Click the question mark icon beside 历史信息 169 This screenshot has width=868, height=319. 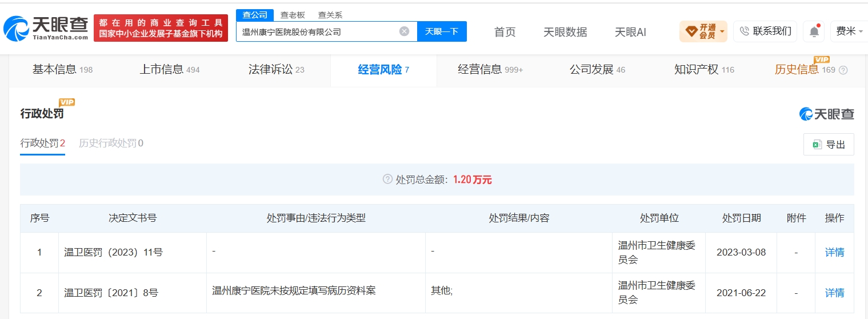click(843, 70)
